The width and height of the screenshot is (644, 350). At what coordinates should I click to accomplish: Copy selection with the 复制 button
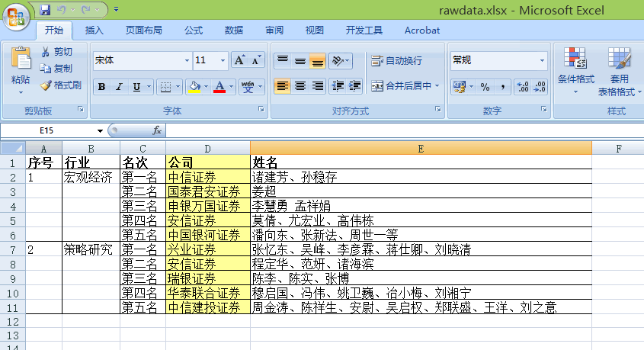click(x=56, y=68)
